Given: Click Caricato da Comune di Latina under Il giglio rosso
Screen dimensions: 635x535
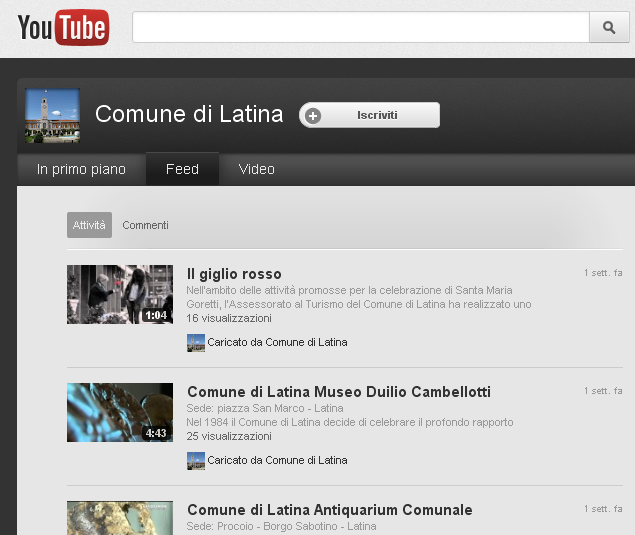Looking at the screenshot, I should click(277, 342).
